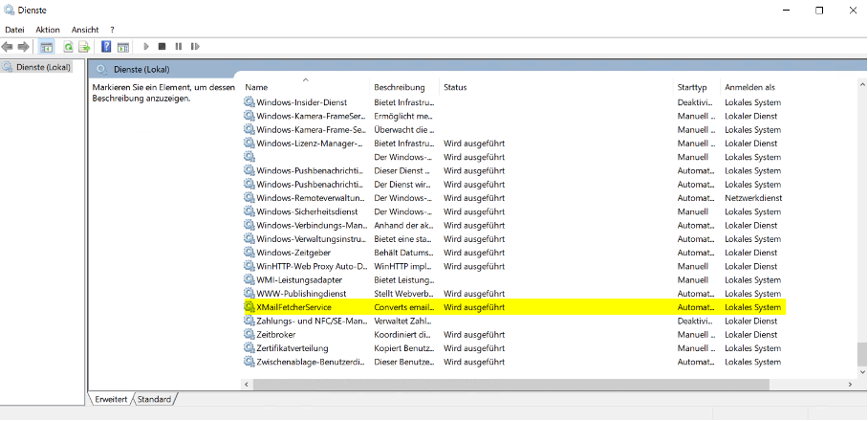Click gear icon of Zeitbroker row

250,334
